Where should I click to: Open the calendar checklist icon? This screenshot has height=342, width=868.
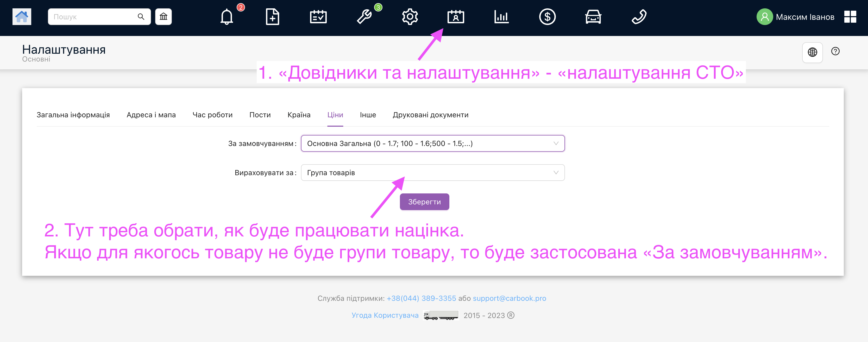318,17
